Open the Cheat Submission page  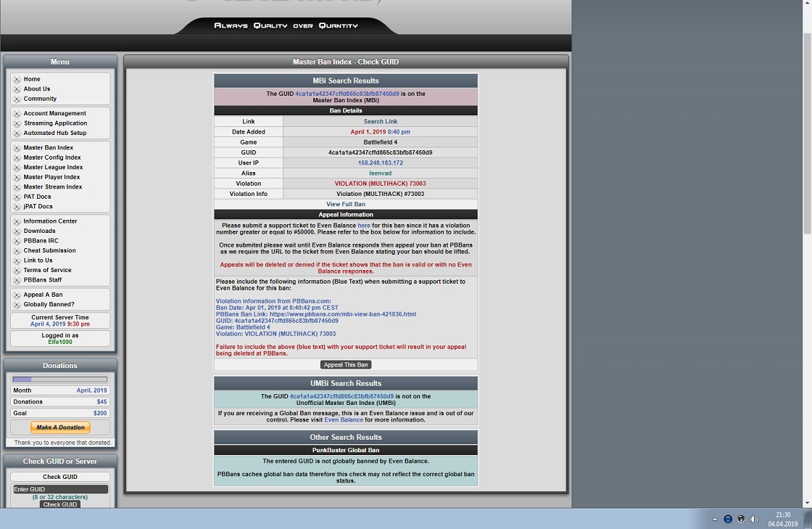pos(49,251)
